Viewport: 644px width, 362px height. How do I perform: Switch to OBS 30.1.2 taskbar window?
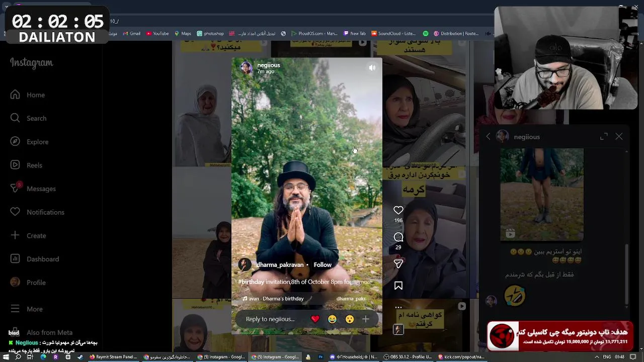(408, 357)
